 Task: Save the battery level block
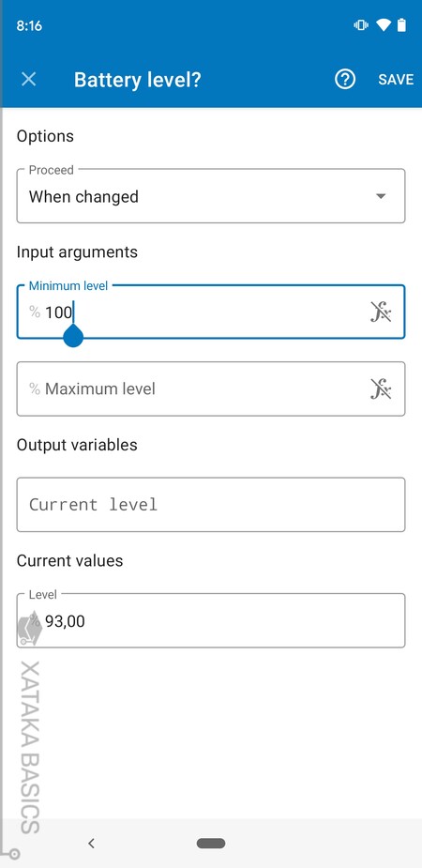point(396,80)
